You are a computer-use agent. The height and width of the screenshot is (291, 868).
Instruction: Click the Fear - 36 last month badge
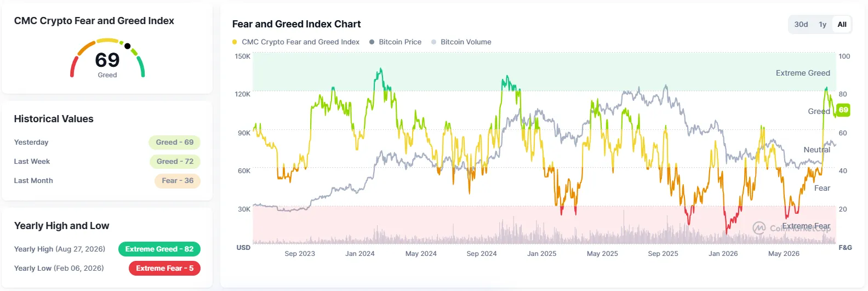(178, 181)
